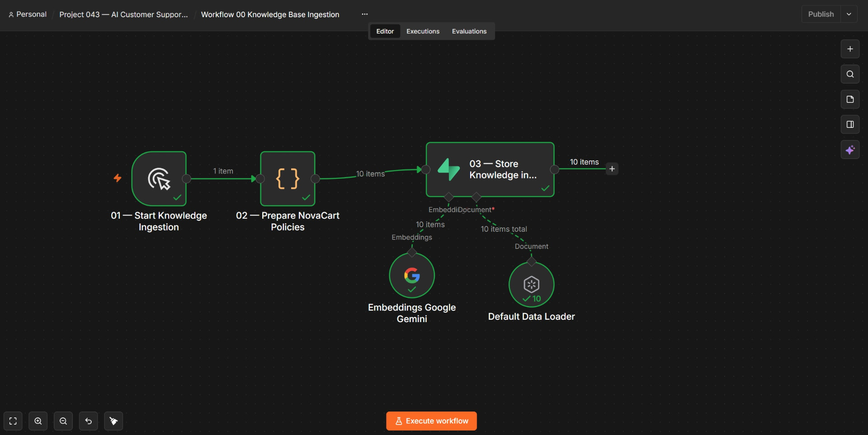868x435 pixels.
Task: Click the 03 node Embedding connector diamond
Action: [448, 197]
